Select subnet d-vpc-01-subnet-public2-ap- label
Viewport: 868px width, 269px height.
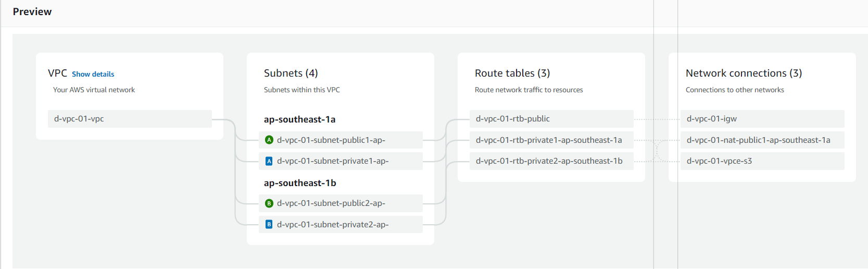pyautogui.click(x=331, y=203)
